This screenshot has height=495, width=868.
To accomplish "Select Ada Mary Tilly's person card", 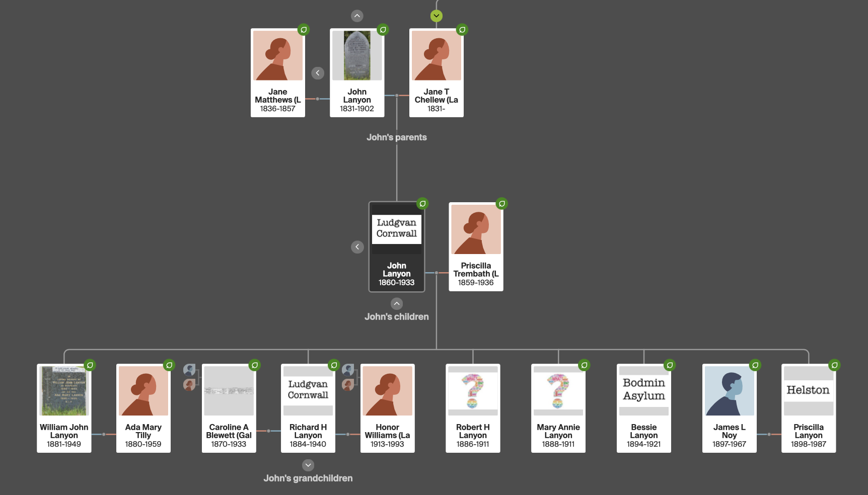I will click(143, 408).
